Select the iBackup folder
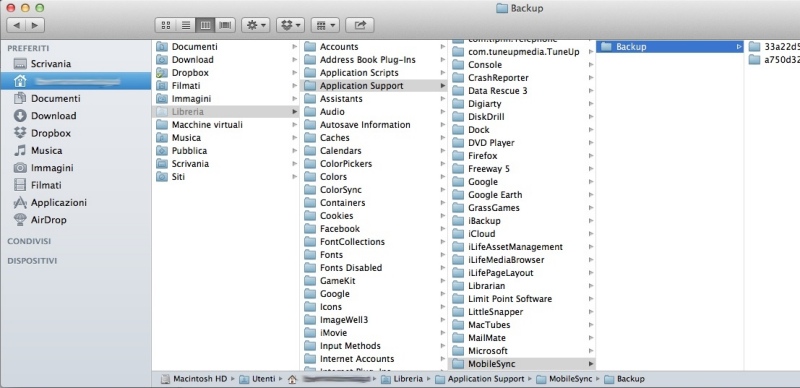 coord(522,221)
